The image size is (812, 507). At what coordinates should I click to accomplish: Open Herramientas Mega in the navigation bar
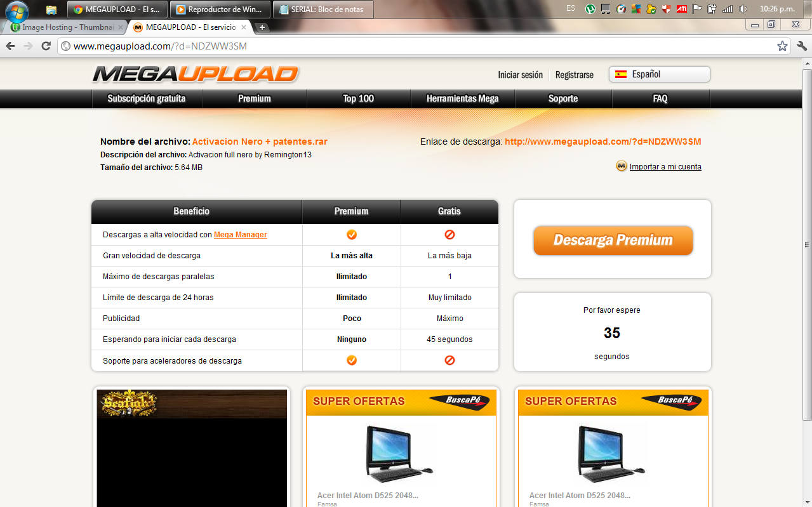[463, 98]
